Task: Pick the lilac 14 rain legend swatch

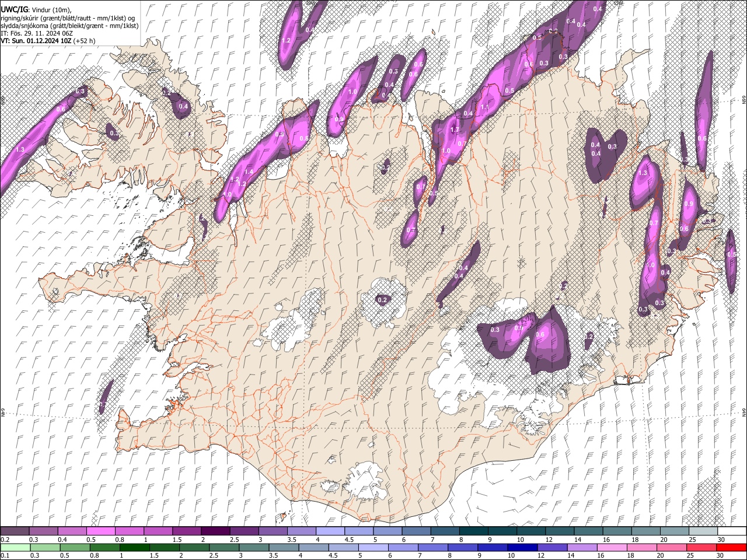Action: pyautogui.click(x=583, y=547)
